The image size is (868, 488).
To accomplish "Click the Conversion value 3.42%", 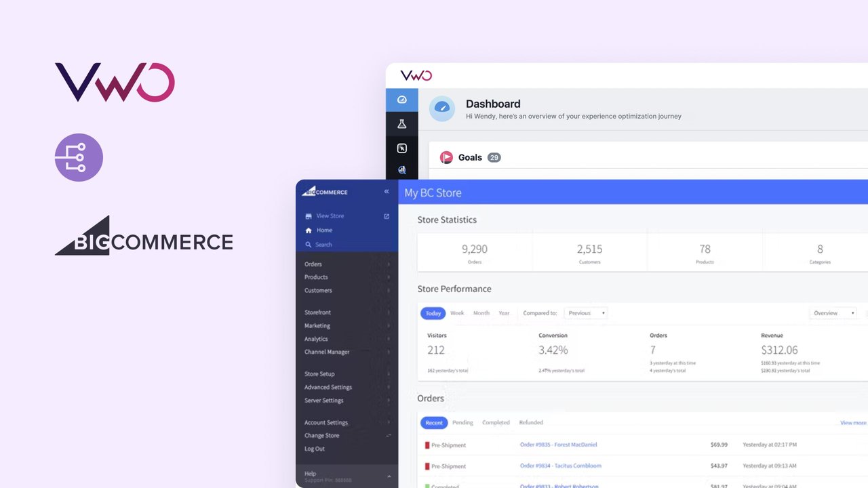I will click(553, 350).
